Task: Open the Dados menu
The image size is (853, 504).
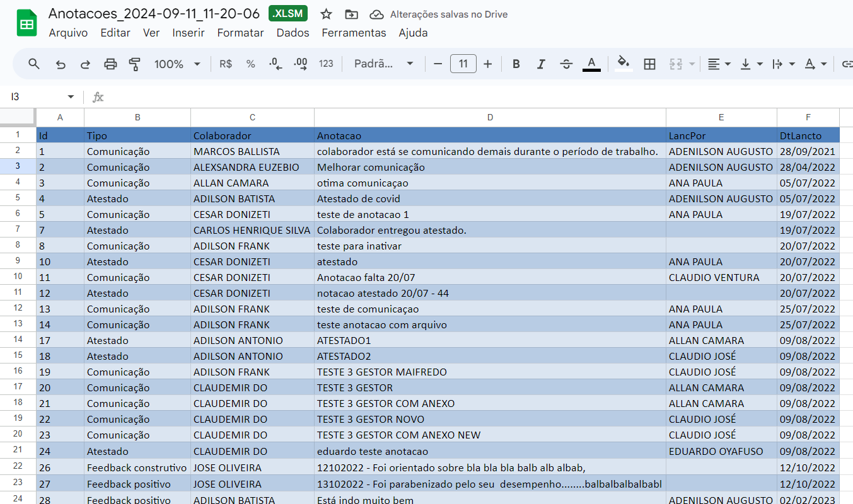Action: (x=293, y=33)
